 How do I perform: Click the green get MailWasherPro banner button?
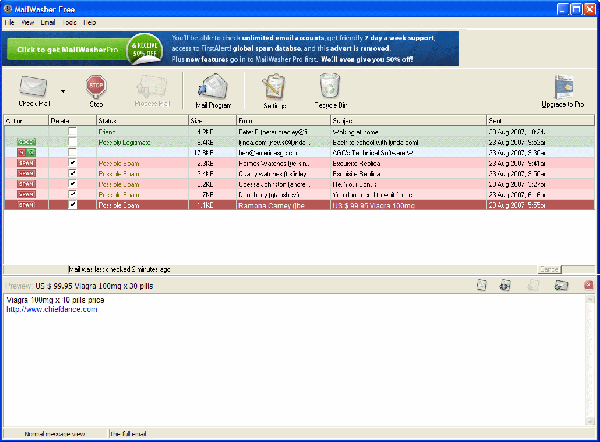[x=67, y=50]
